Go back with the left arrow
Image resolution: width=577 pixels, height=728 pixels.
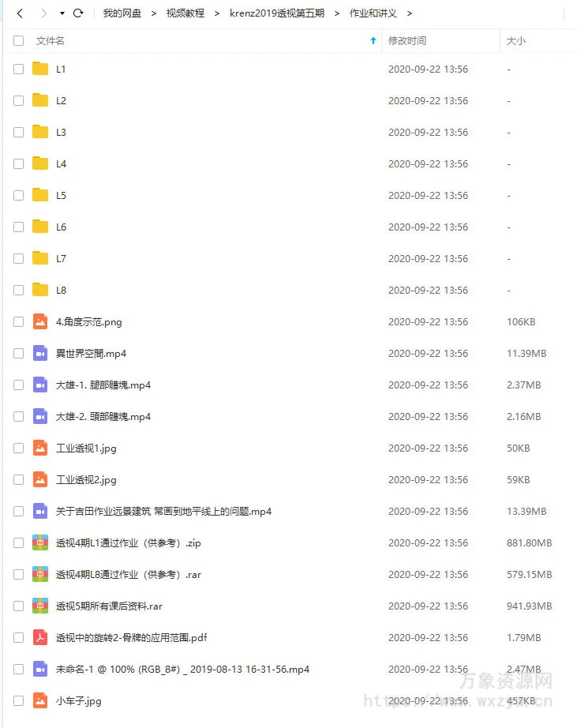point(20,13)
